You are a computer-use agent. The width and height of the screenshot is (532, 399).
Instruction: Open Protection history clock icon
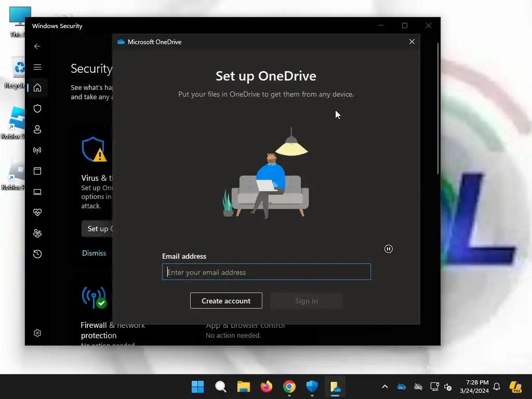[37, 254]
